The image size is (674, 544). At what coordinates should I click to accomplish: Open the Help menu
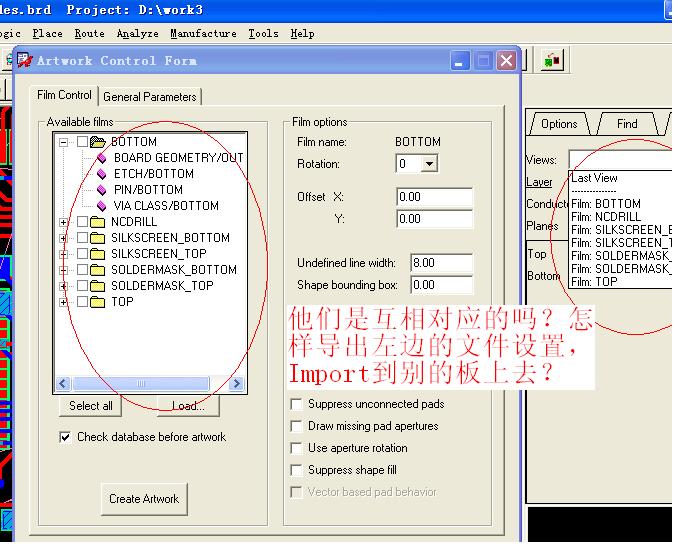click(x=302, y=34)
